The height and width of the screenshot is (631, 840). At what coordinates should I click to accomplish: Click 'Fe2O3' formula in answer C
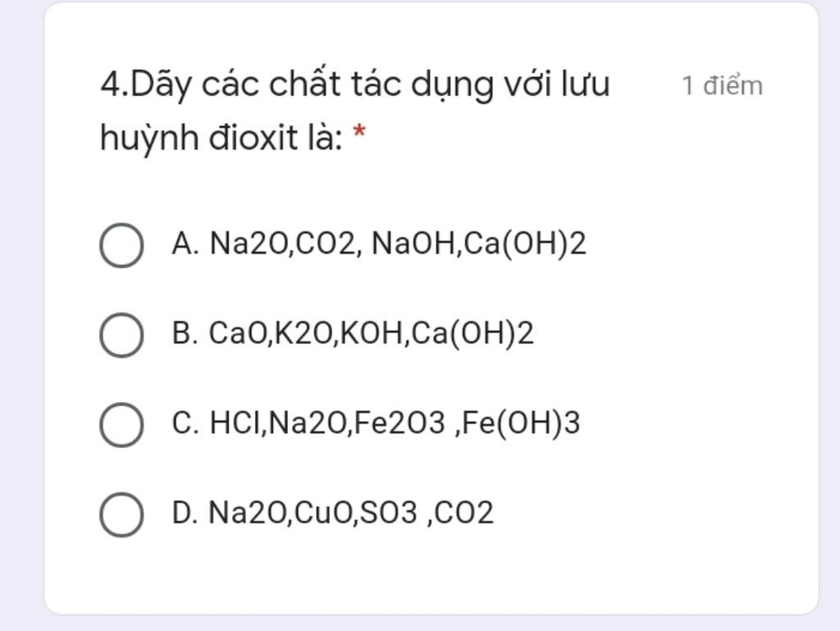coord(399,423)
